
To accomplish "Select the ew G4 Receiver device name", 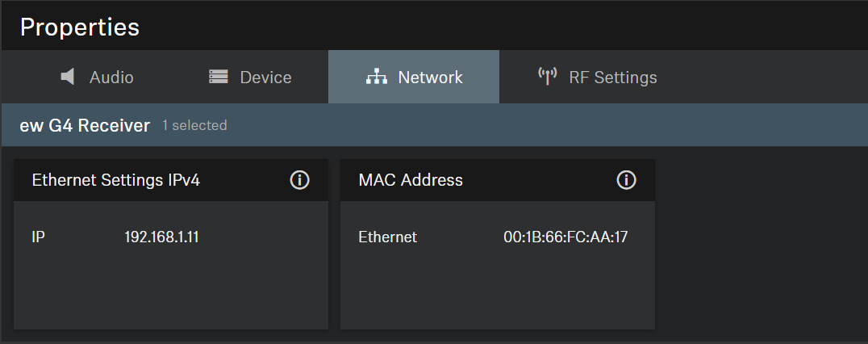I will pyautogui.click(x=85, y=125).
